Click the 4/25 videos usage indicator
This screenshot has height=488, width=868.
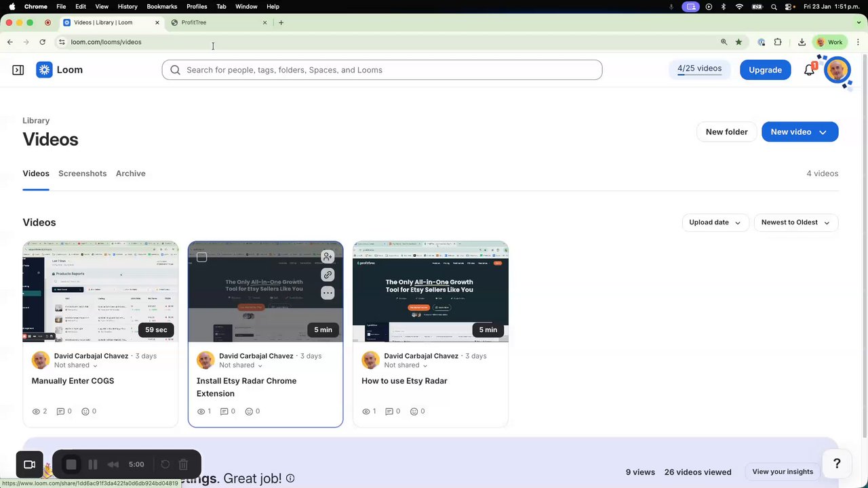pyautogui.click(x=699, y=69)
